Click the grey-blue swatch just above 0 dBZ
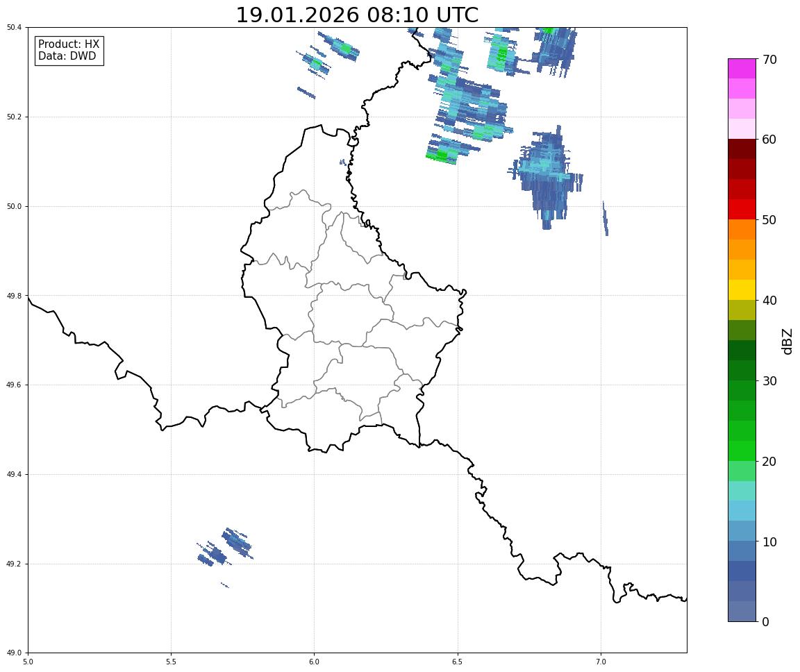Screen dimensions: 800x672 [x=742, y=612]
